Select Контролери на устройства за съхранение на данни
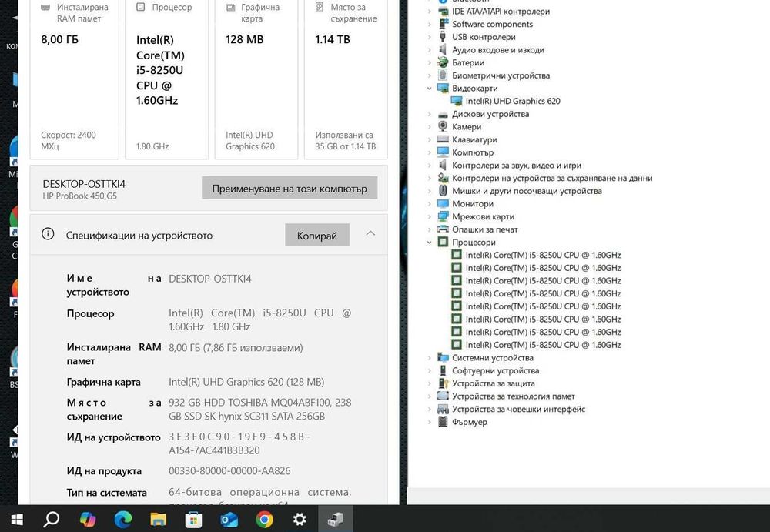 [552, 178]
